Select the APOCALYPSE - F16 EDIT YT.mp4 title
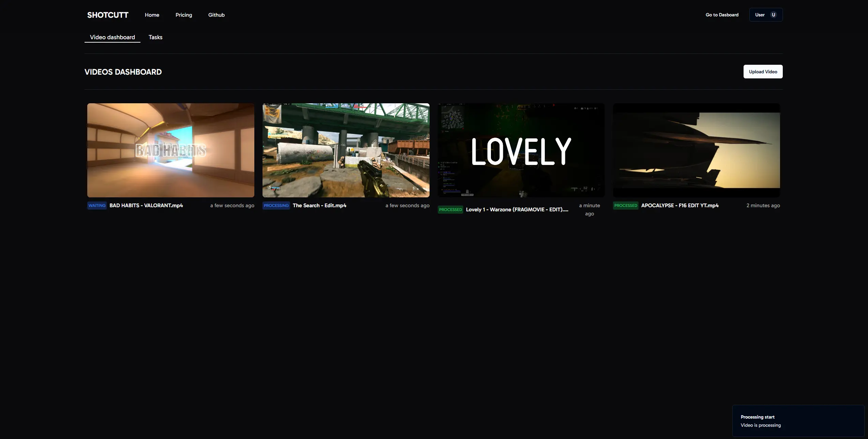This screenshot has height=439, width=868. pyautogui.click(x=679, y=205)
